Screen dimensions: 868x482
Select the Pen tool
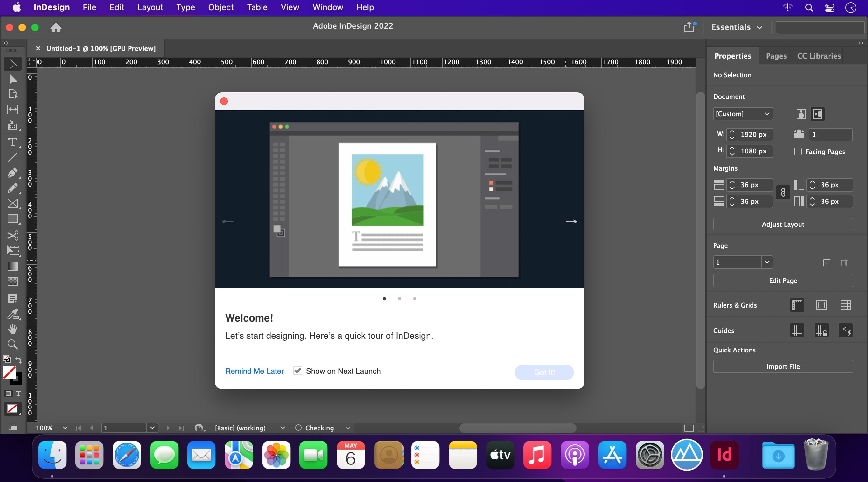click(12, 173)
